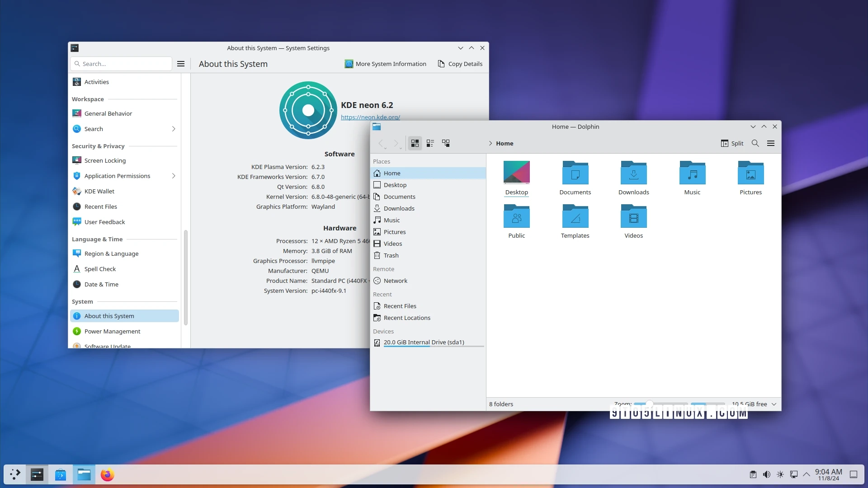
Task: Open the clipboard tray icon
Action: pos(753,474)
